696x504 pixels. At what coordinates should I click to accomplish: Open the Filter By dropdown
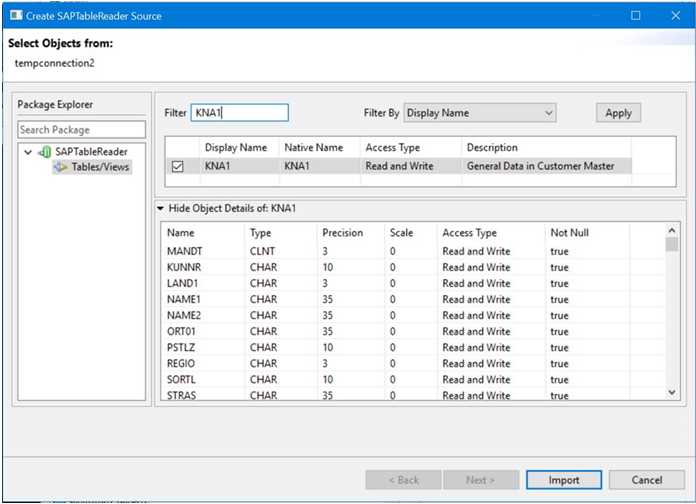click(x=479, y=113)
